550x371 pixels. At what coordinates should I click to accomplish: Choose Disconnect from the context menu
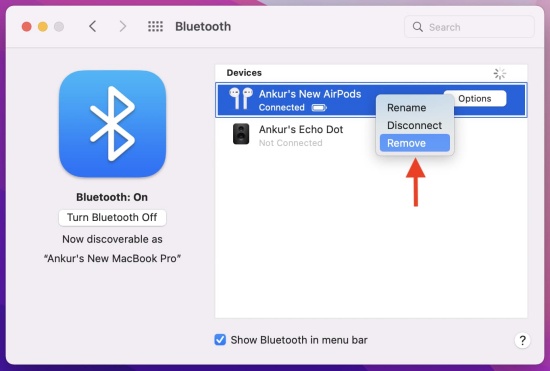click(415, 125)
